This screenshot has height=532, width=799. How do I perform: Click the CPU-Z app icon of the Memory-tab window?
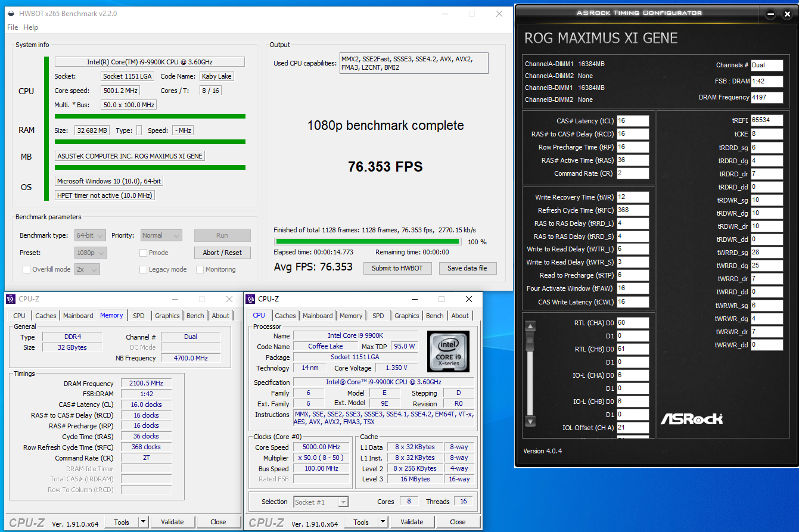point(12,299)
